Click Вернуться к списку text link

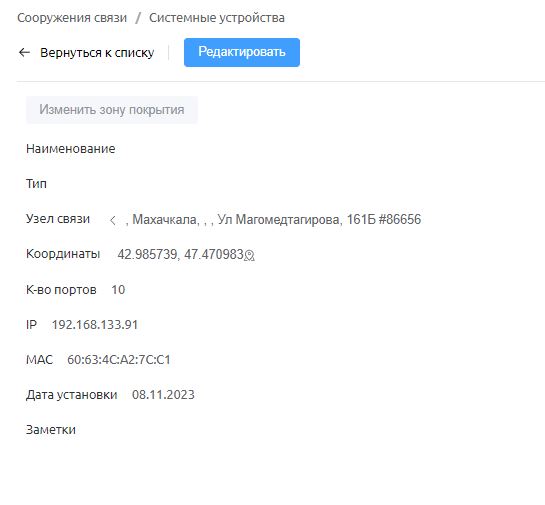point(97,53)
